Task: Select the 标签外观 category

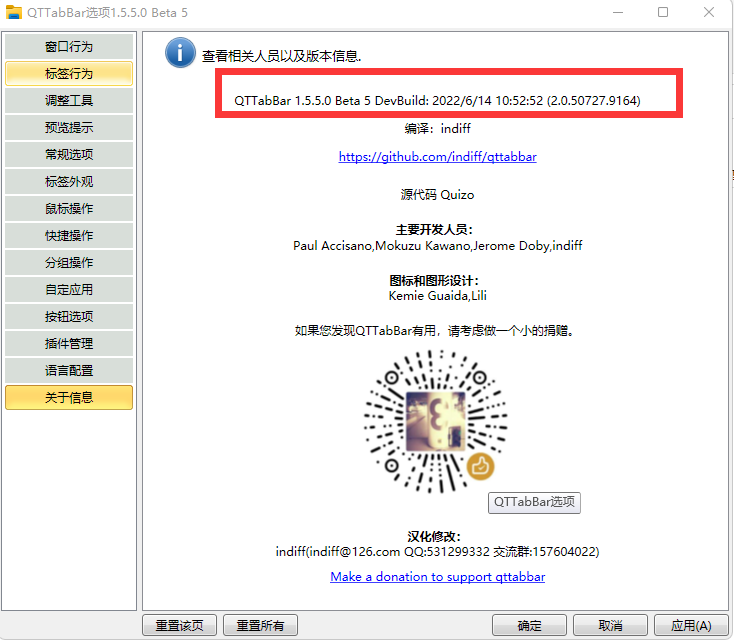Action: click(69, 182)
